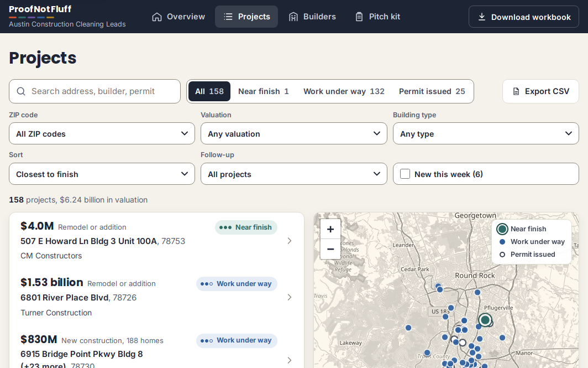Click the Round Rock map label

[475, 275]
